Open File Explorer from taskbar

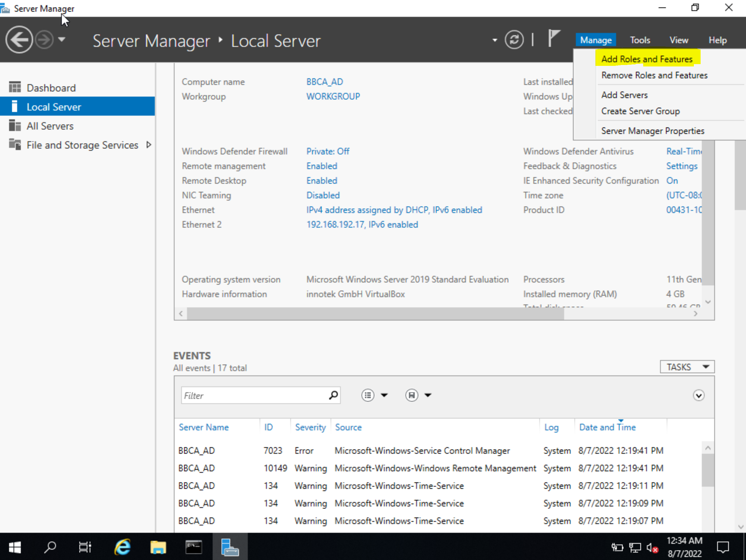pyautogui.click(x=158, y=547)
